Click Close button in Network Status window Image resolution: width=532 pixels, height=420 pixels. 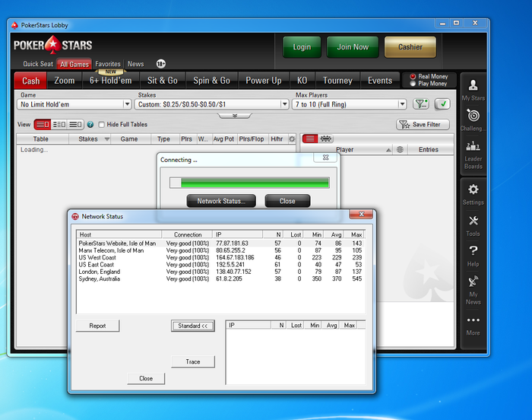click(146, 379)
